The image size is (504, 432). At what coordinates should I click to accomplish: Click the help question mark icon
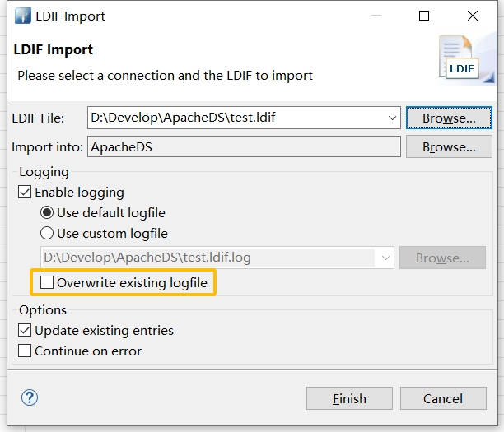(30, 398)
